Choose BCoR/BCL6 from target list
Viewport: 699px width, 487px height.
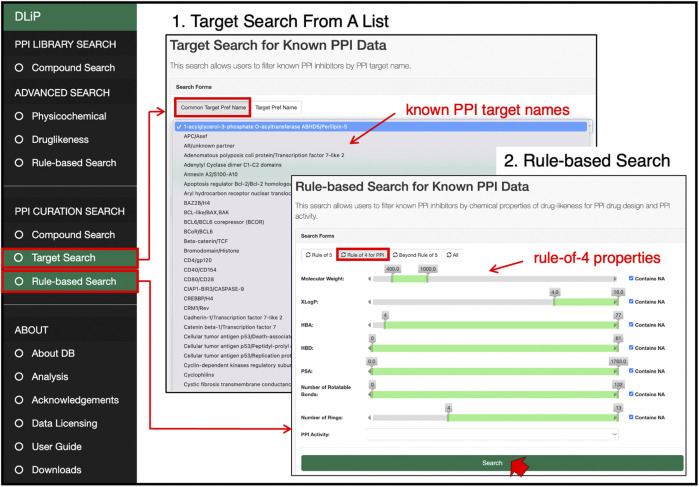[x=198, y=231]
